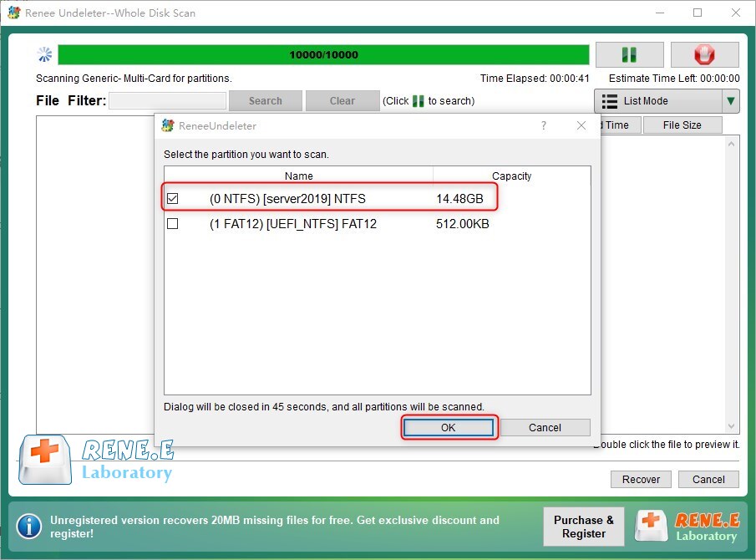756x560 pixels.
Task: Click the Rene.E Laboratory logo at bottom left
Action: pyautogui.click(x=96, y=461)
